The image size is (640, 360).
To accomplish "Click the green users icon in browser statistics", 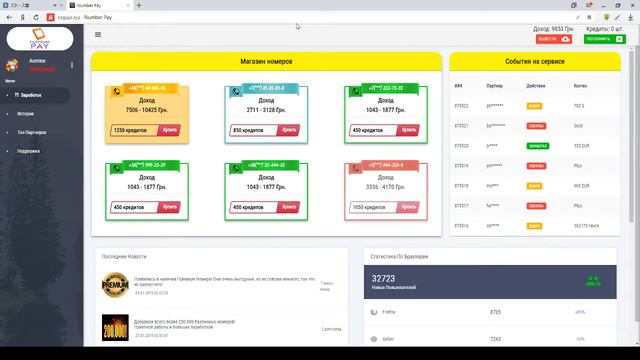I will (x=593, y=282).
